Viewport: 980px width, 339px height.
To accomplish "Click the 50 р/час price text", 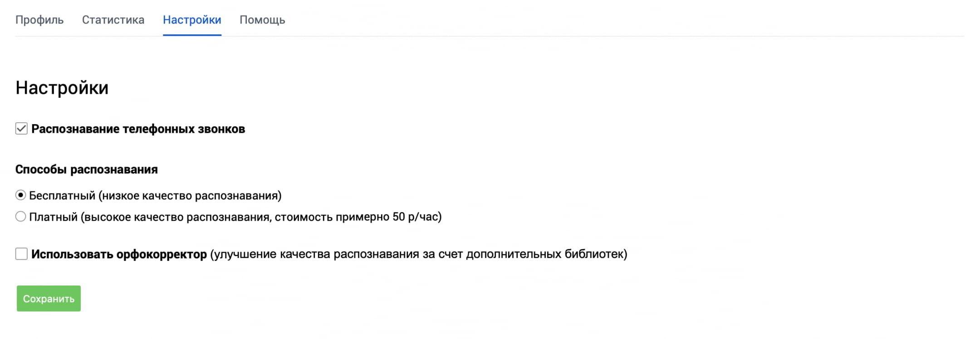I will (x=416, y=217).
